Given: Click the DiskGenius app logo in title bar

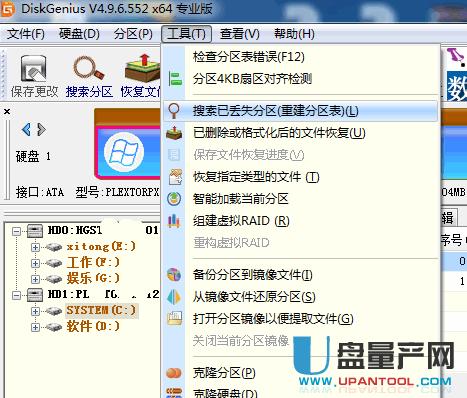Looking at the screenshot, I should tap(8, 8).
